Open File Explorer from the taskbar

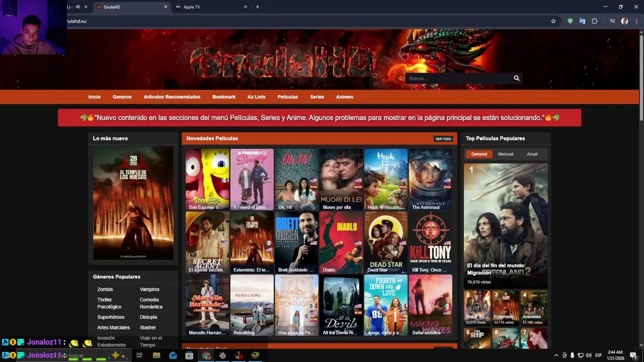tap(156, 355)
